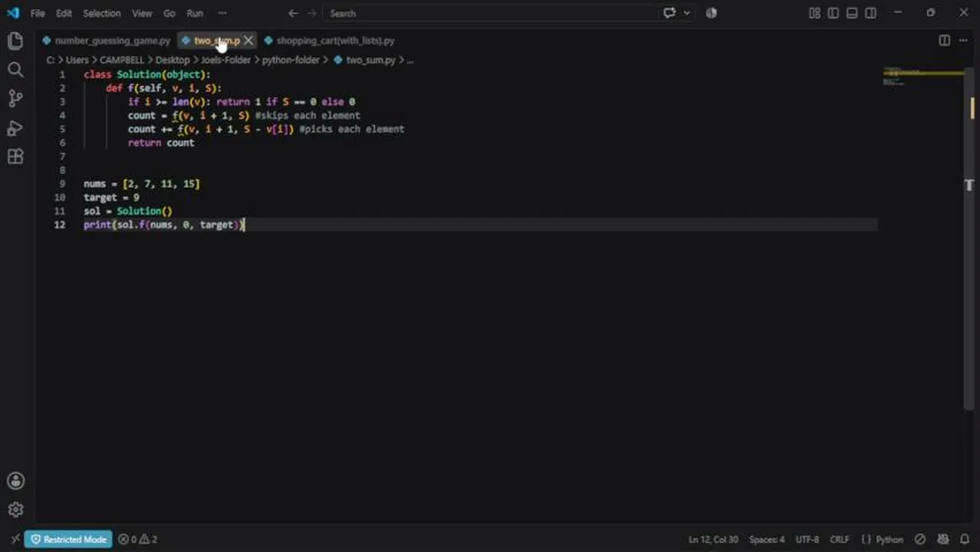Click line number 12 in gutter
Screen dimensions: 980x552
(x=60, y=225)
